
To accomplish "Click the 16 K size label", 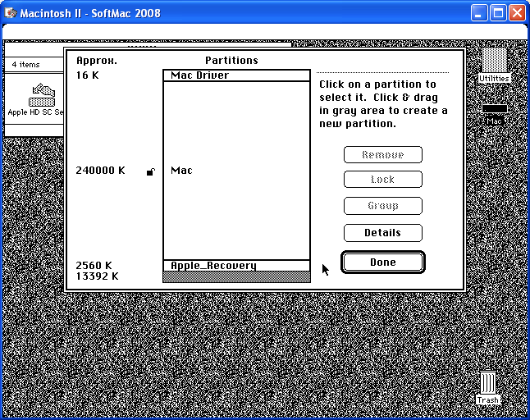I will [x=88, y=75].
